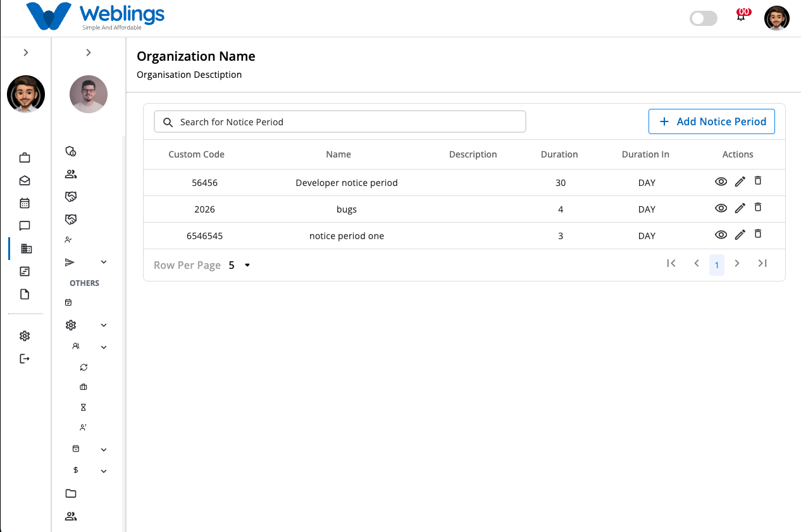Open the user avatar in the top header
The height and width of the screenshot is (532, 801).
click(777, 18)
